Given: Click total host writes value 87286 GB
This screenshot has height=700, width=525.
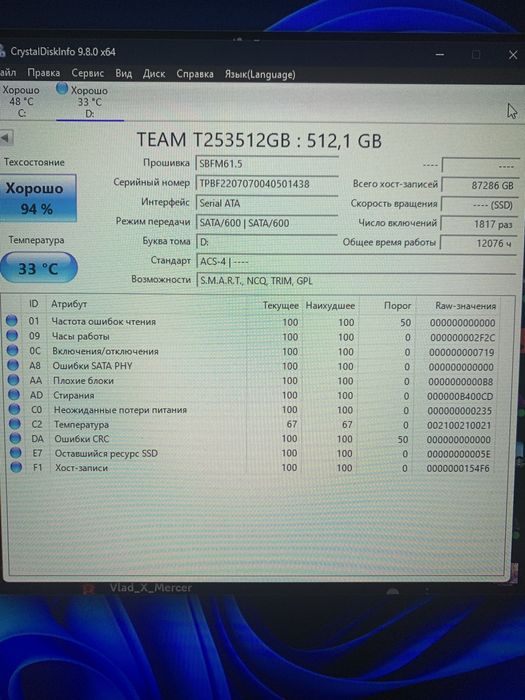Looking at the screenshot, I should pyautogui.click(x=479, y=185).
